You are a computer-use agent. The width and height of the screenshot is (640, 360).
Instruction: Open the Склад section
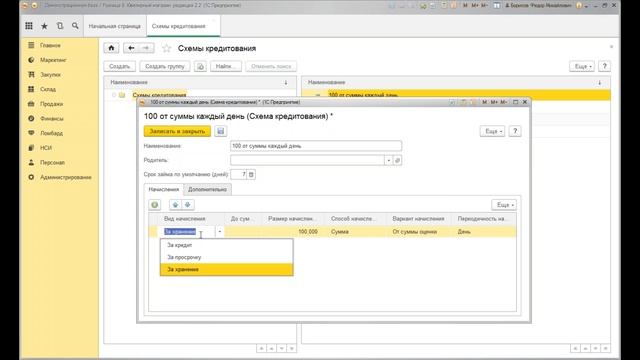pyautogui.click(x=48, y=89)
